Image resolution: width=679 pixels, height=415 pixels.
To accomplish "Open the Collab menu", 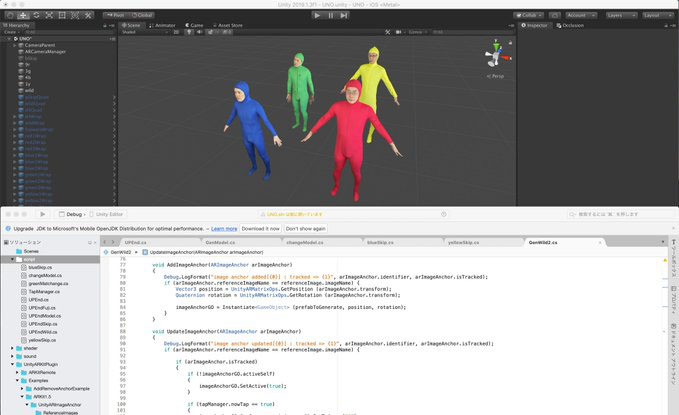I will pyautogui.click(x=530, y=15).
